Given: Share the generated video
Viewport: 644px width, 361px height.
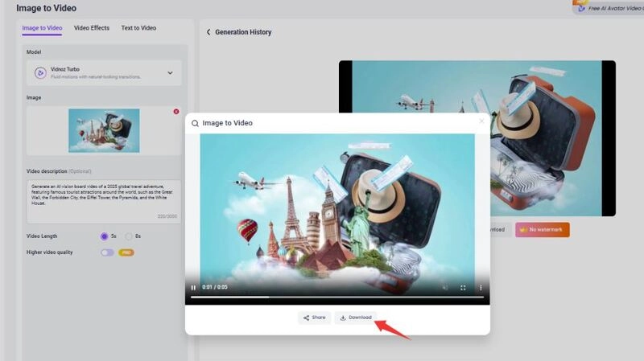Looking at the screenshot, I should [x=314, y=318].
